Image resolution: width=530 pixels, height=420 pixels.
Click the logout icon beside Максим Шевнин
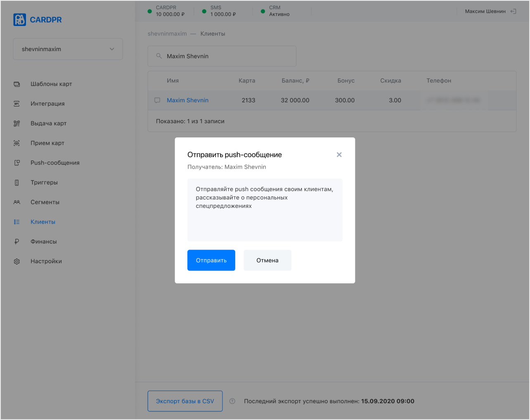click(x=513, y=12)
